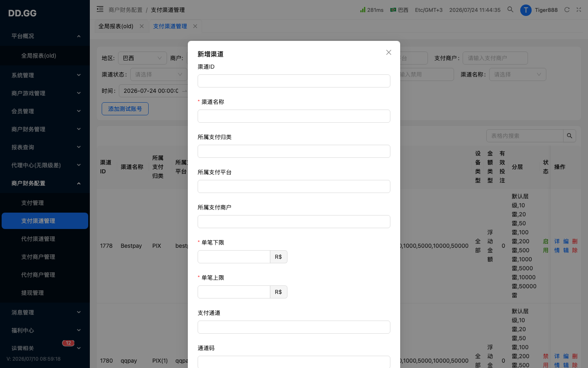
Task: Open 支付商户管理 in the sidebar
Action: pos(45,257)
